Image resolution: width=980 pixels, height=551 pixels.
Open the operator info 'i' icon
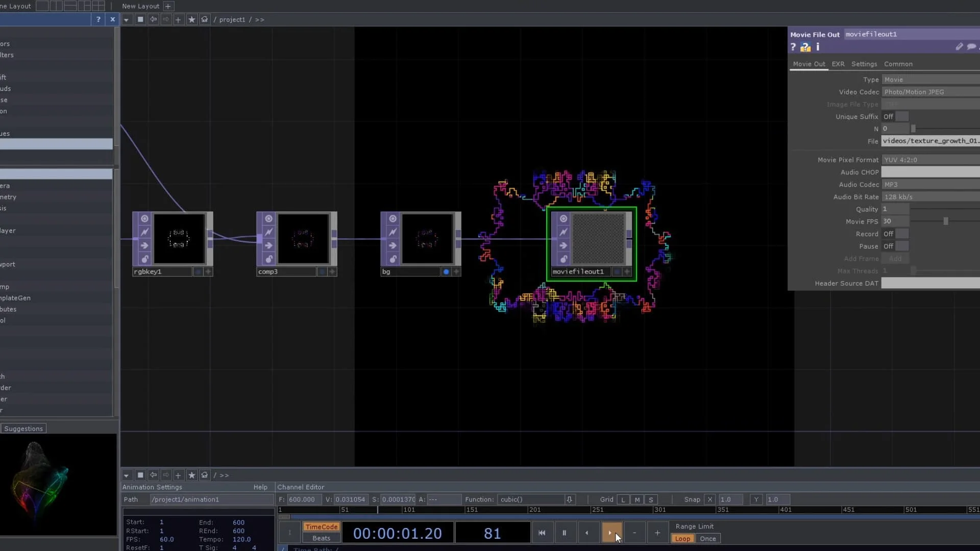click(818, 47)
